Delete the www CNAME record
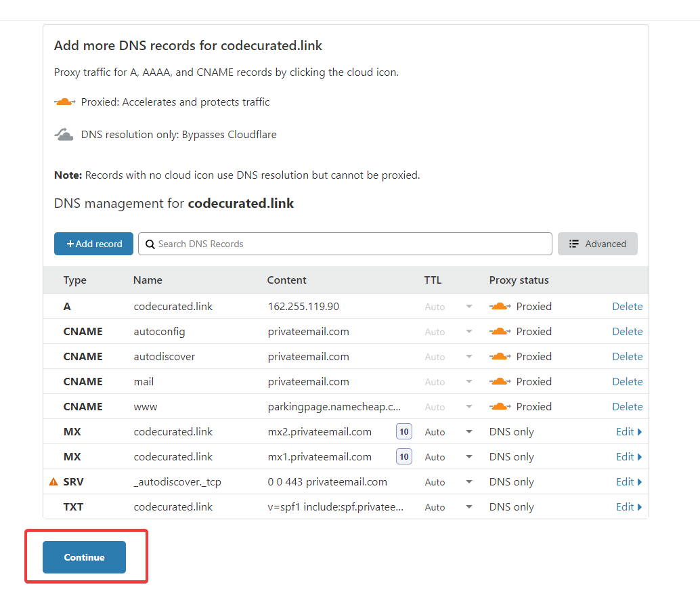700x608 pixels. 628,406
